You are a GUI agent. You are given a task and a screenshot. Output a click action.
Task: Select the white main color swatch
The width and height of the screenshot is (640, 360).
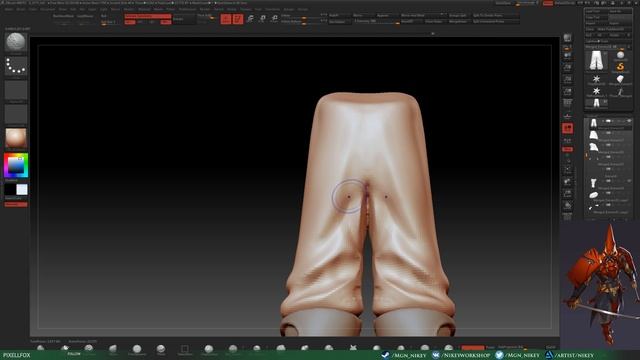(x=22, y=189)
